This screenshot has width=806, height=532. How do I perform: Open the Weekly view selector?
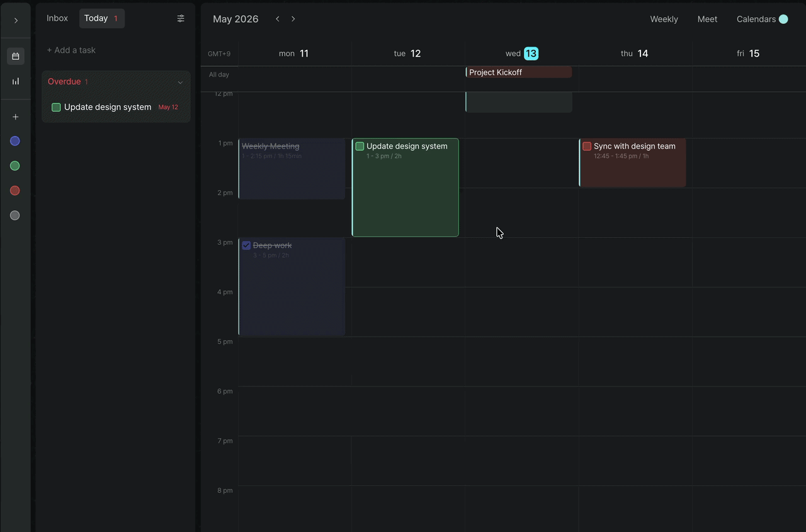point(664,20)
